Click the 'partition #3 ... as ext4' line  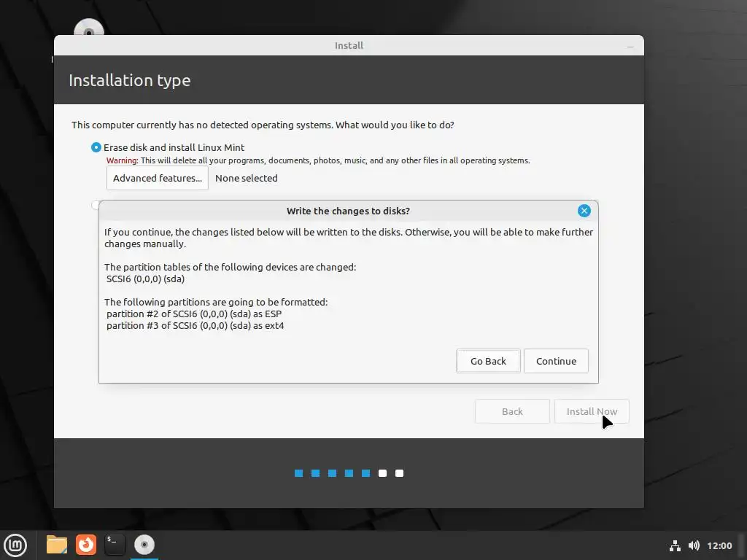click(196, 326)
